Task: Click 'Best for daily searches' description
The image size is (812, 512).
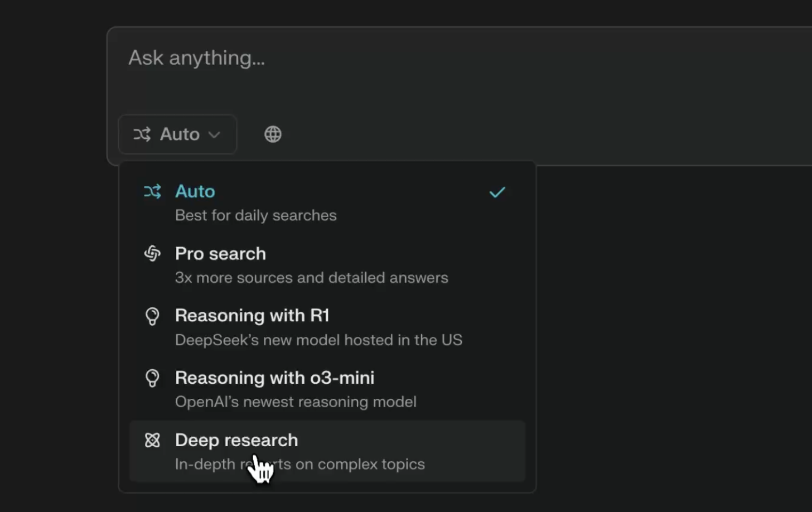Action: point(256,215)
